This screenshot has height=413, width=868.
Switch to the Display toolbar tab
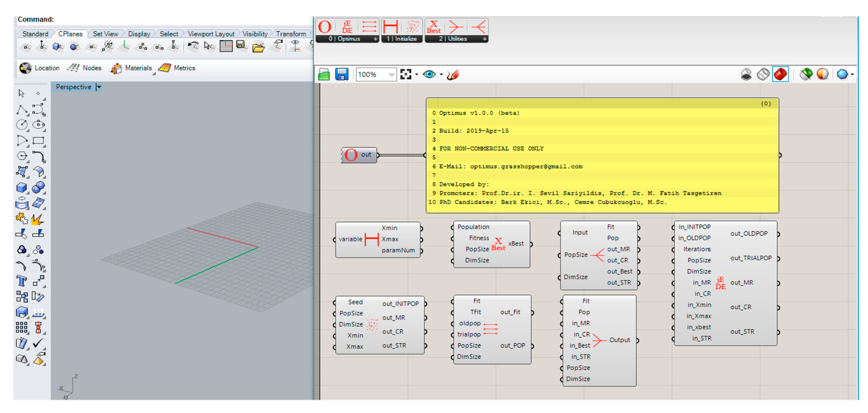[139, 34]
